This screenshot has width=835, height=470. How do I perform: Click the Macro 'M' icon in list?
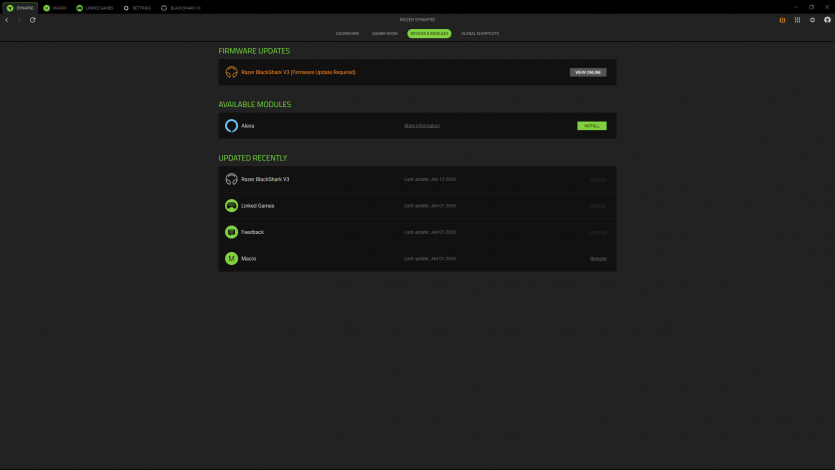(231, 259)
